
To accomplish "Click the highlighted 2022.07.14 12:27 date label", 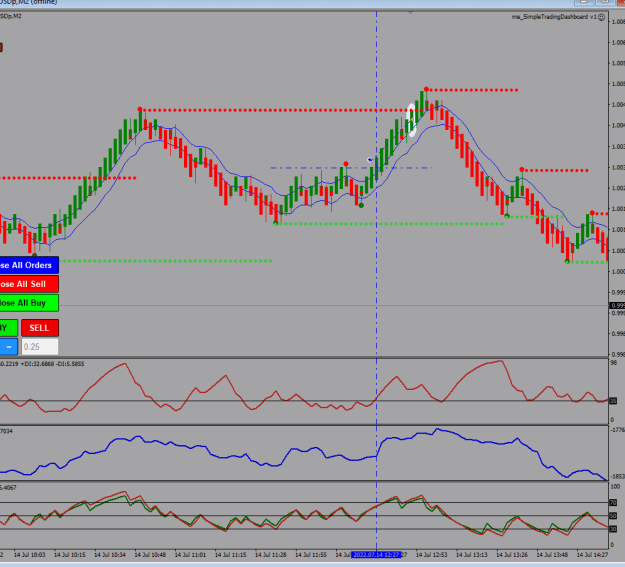I will [x=376, y=555].
